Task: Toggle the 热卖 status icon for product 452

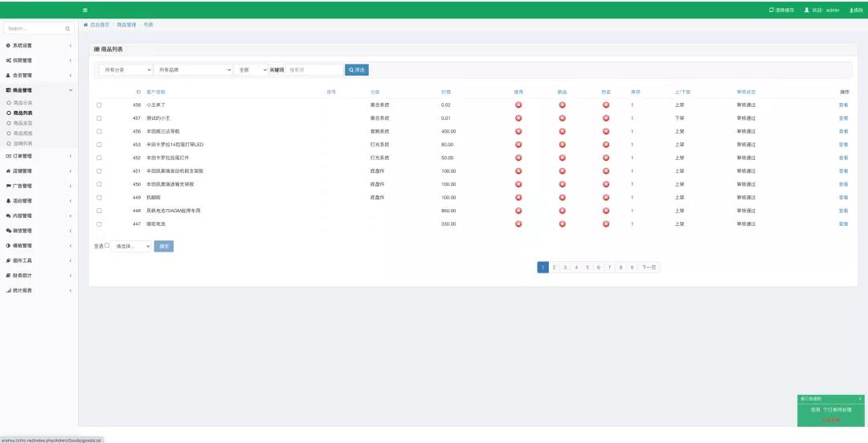Action: point(605,158)
